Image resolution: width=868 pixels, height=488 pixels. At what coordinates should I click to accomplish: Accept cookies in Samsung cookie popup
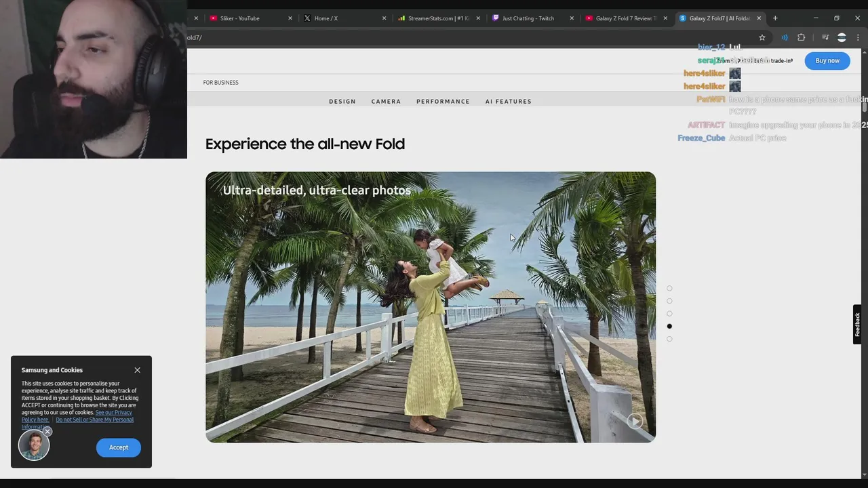119,447
